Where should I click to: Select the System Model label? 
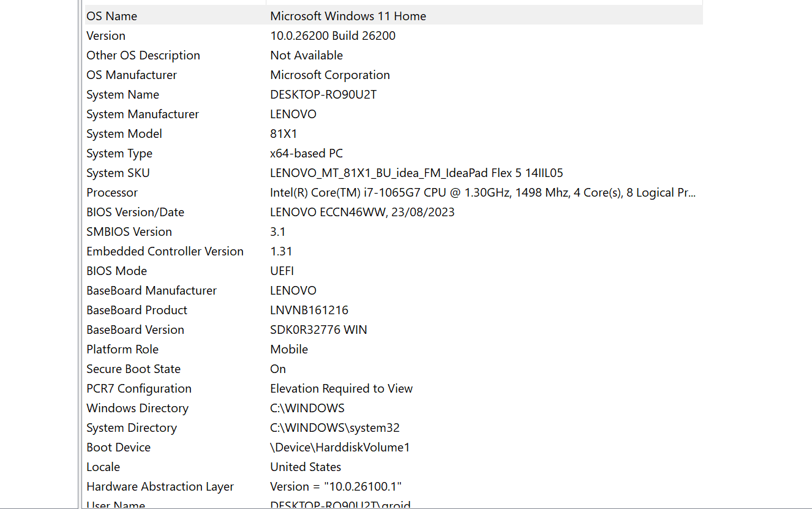[124, 134]
